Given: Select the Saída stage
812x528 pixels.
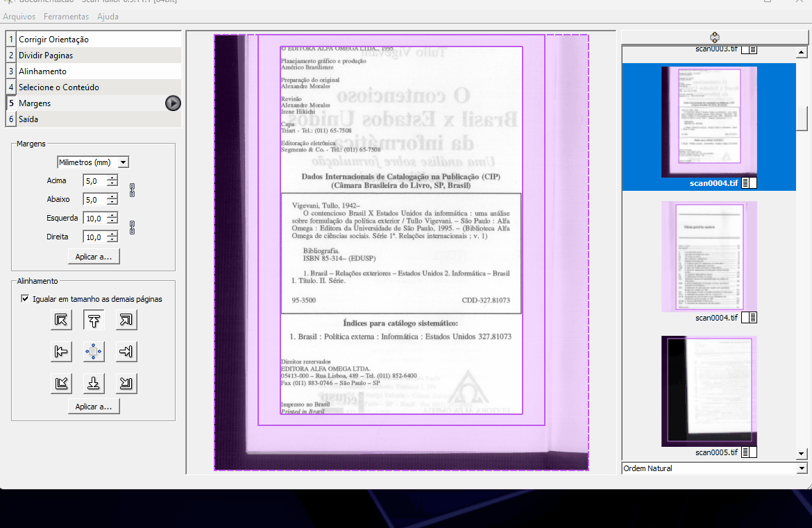Looking at the screenshot, I should click(x=94, y=119).
